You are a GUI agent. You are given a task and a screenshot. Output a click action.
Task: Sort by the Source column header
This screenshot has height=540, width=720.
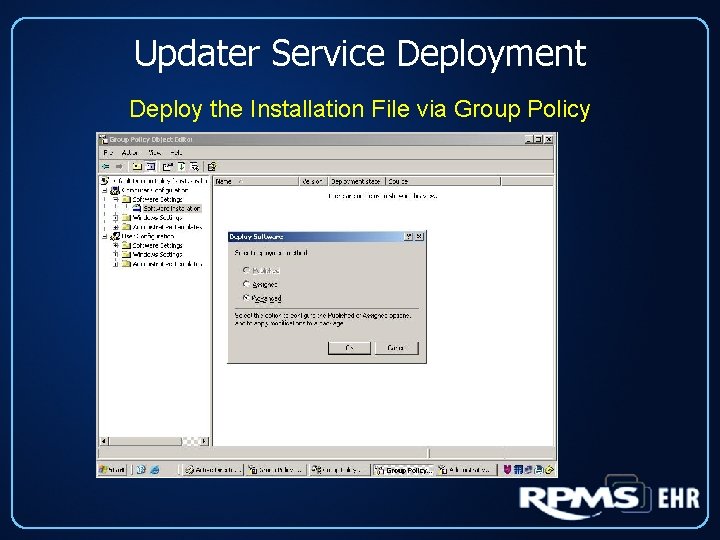[443, 181]
